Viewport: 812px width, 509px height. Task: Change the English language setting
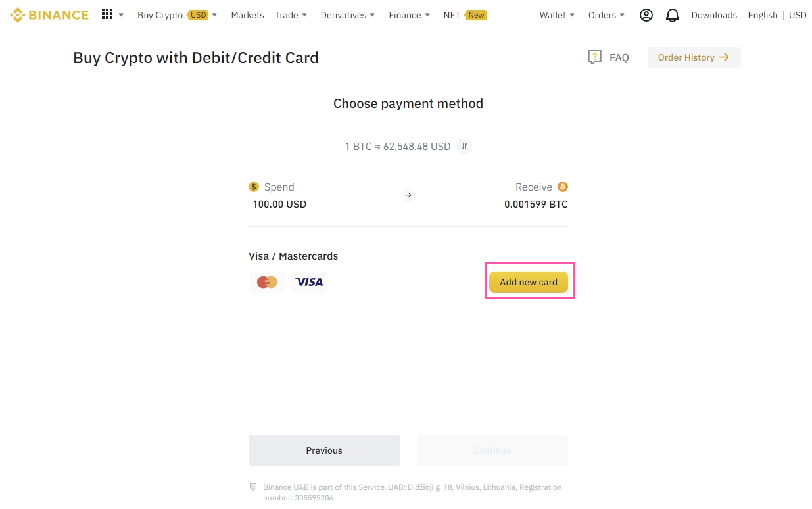(762, 15)
